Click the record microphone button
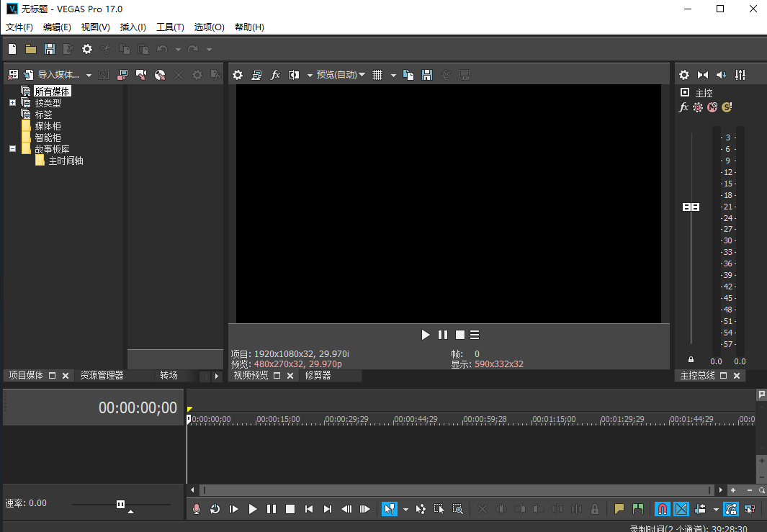Viewport: 767px width, 532px height. pyautogui.click(x=197, y=509)
